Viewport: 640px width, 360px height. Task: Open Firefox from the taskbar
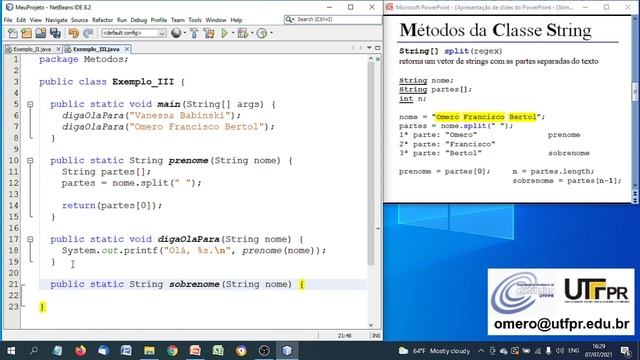pyautogui.click(x=80, y=351)
